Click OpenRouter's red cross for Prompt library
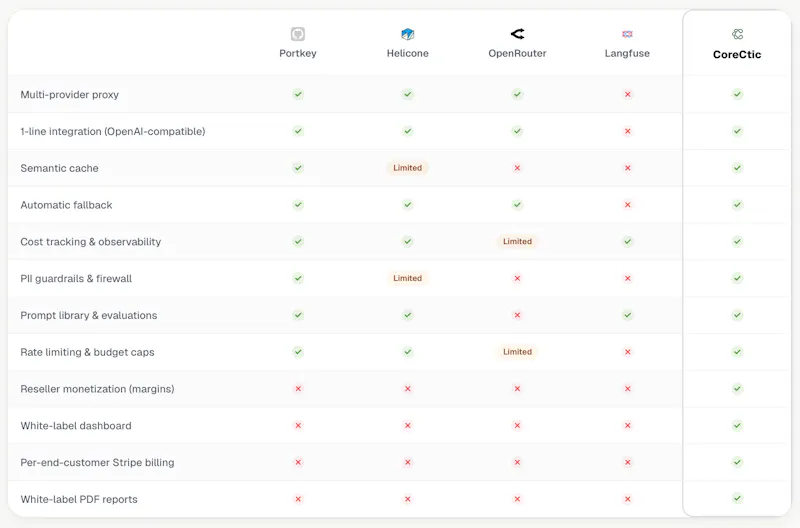Image resolution: width=800 pixels, height=528 pixels. (517, 315)
